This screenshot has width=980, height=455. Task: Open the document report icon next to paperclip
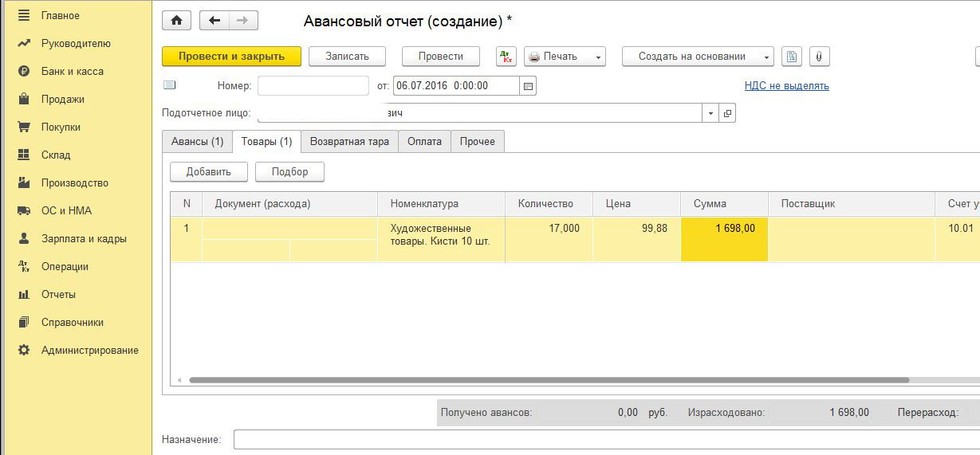791,57
